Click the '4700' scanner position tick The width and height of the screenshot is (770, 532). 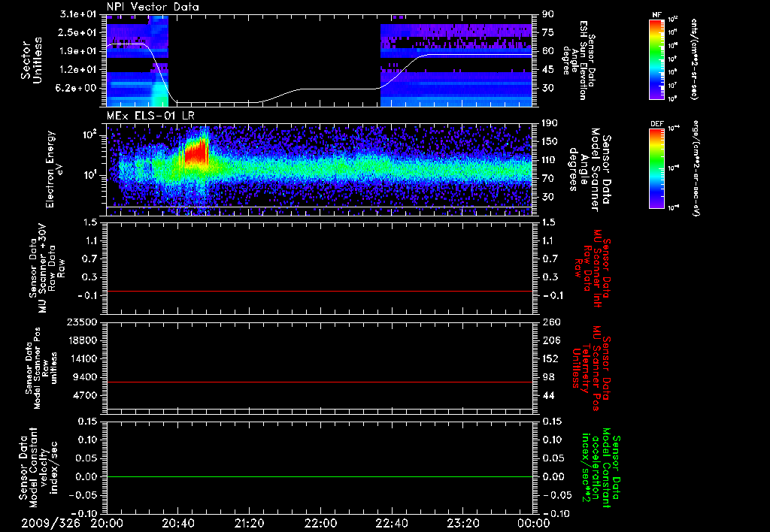click(84, 395)
